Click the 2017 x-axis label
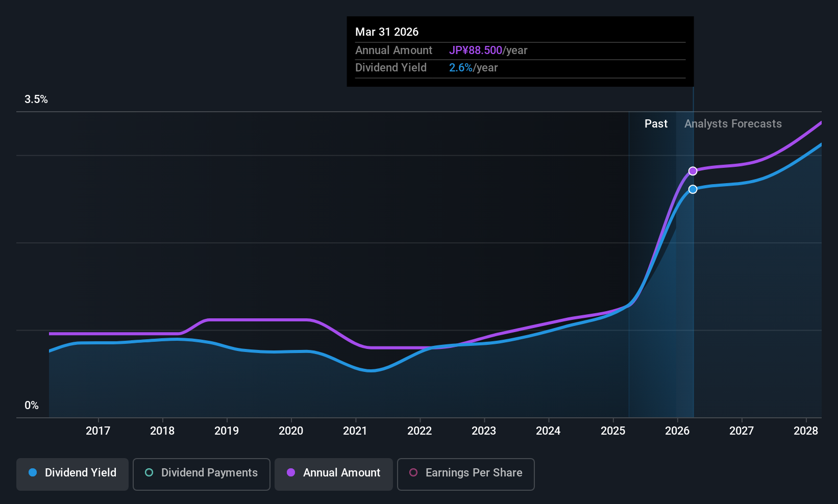This screenshot has height=504, width=838. pyautogui.click(x=98, y=431)
